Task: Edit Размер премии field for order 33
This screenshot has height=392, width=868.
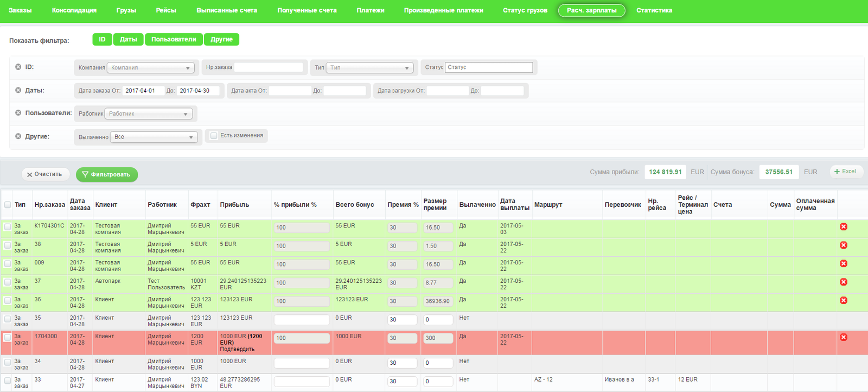Action: (x=438, y=382)
